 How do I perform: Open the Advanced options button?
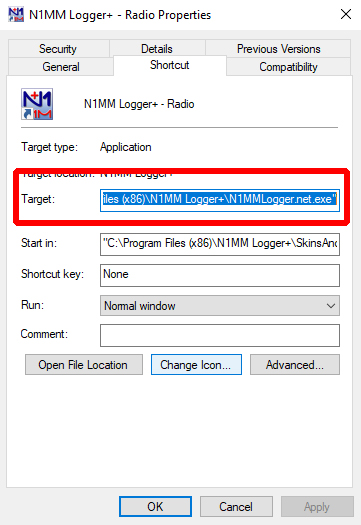[x=295, y=365]
